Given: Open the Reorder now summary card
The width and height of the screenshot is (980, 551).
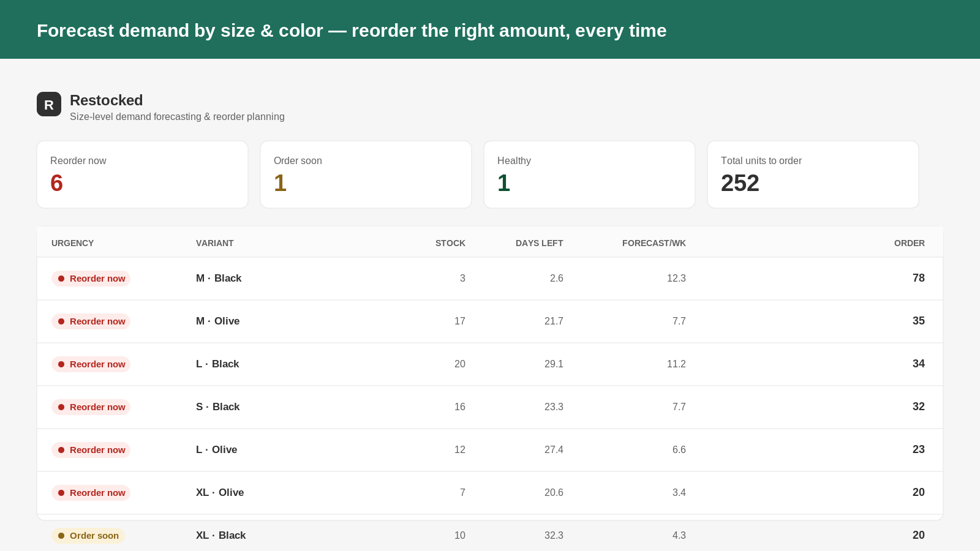Looking at the screenshot, I should (x=142, y=174).
